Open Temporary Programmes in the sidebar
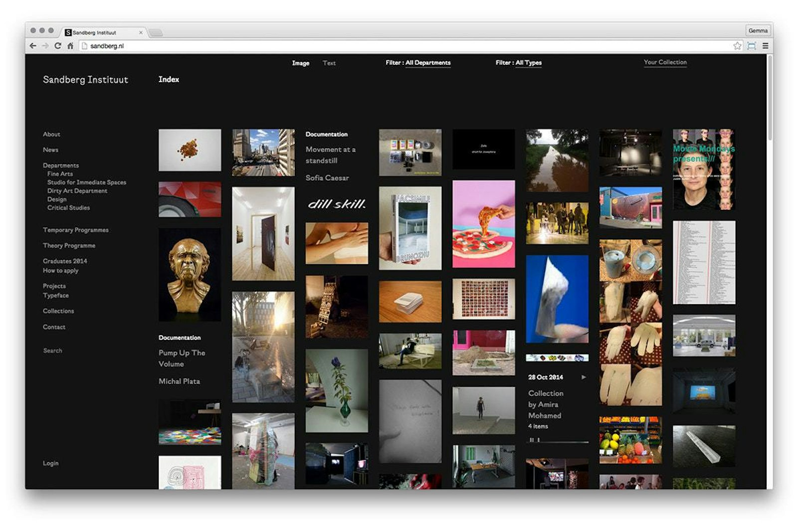Image resolution: width=798 pixels, height=532 pixels. 75,230
